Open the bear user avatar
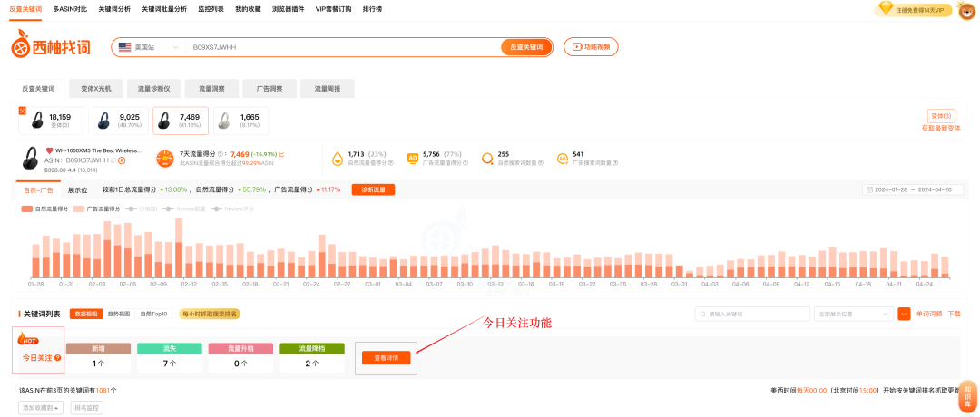Image resolution: width=980 pixels, height=417 pixels. [967, 11]
